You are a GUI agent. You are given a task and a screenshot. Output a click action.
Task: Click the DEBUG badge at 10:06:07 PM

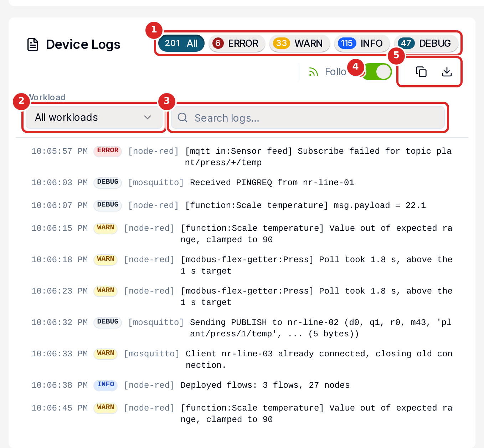(x=108, y=205)
